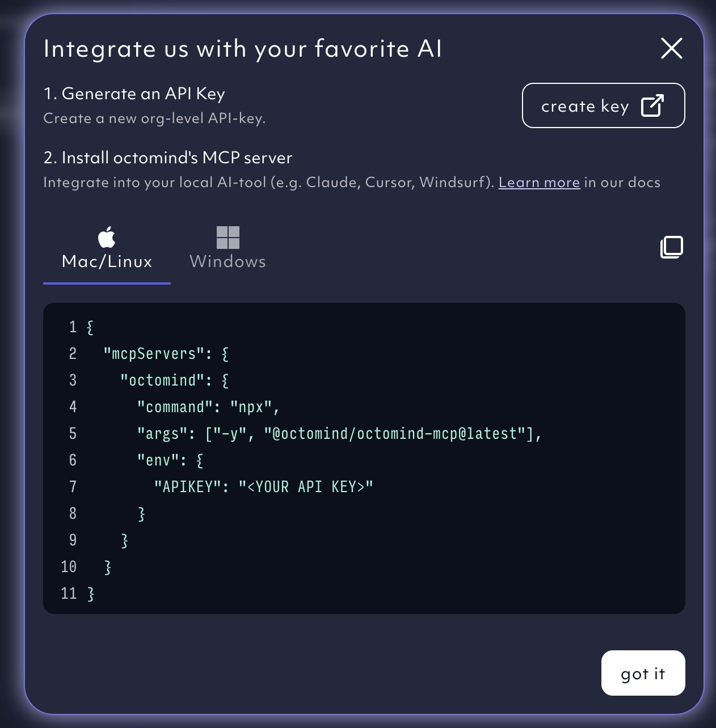716x728 pixels.
Task: Click the "mcpServers": { code line
Action: pyautogui.click(x=166, y=354)
